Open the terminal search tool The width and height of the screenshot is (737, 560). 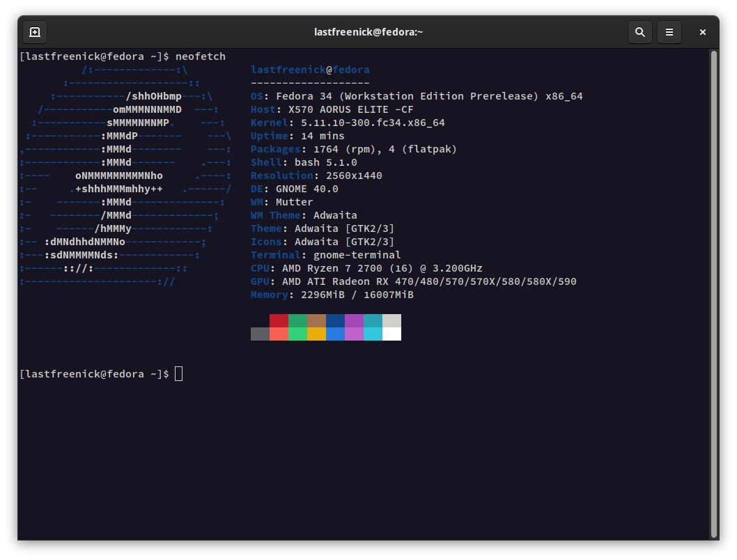[639, 32]
